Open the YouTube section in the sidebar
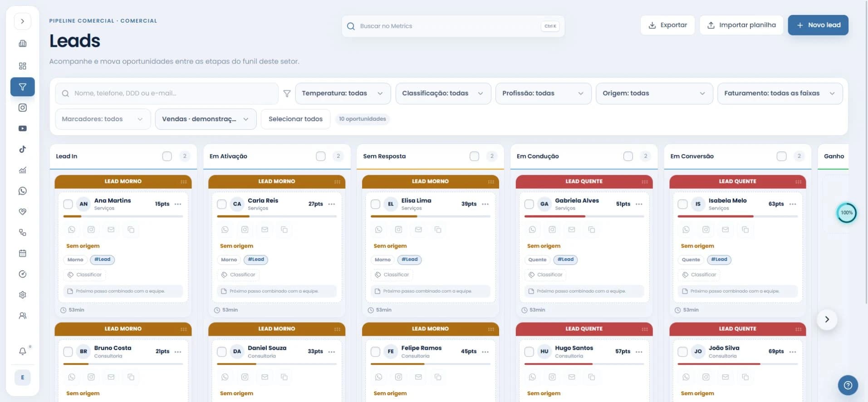 (23, 128)
